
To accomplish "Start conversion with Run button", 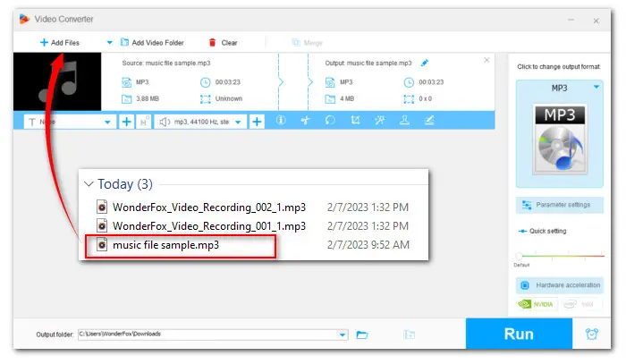I will click(x=519, y=334).
